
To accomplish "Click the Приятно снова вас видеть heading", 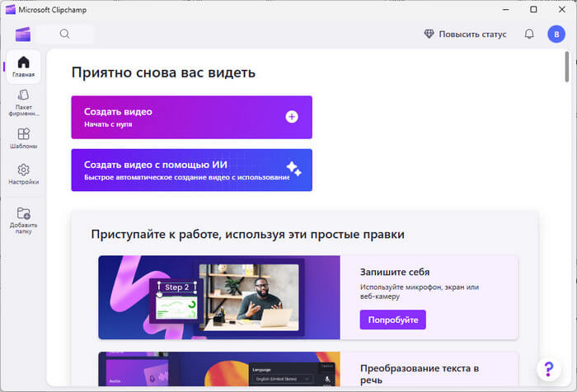I will pyautogui.click(x=163, y=72).
